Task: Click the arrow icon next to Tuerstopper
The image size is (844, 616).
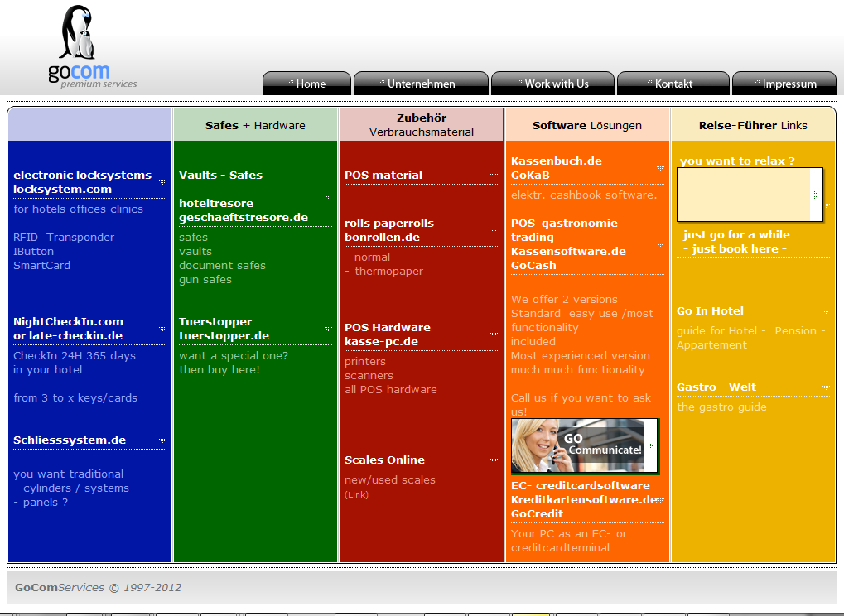Action: click(328, 329)
